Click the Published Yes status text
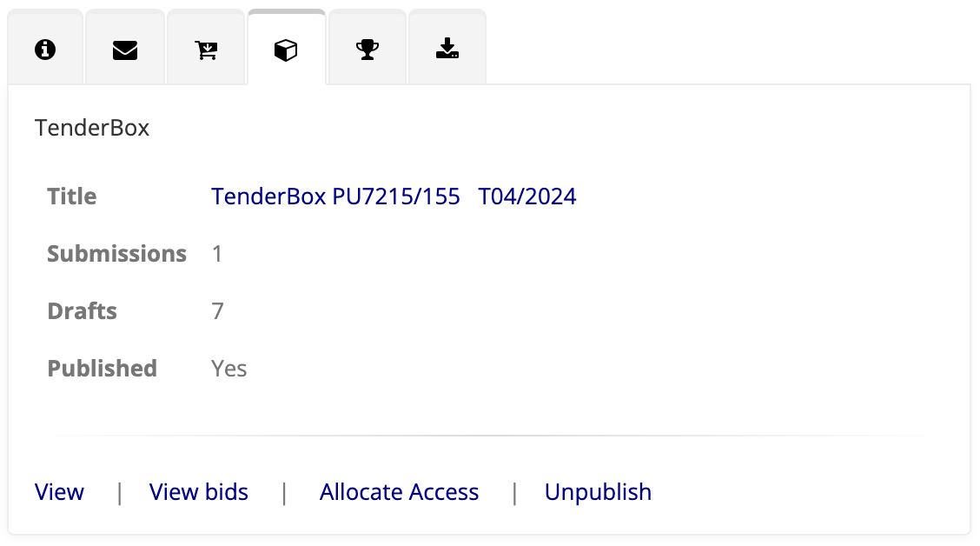This screenshot has width=980, height=546. [228, 369]
